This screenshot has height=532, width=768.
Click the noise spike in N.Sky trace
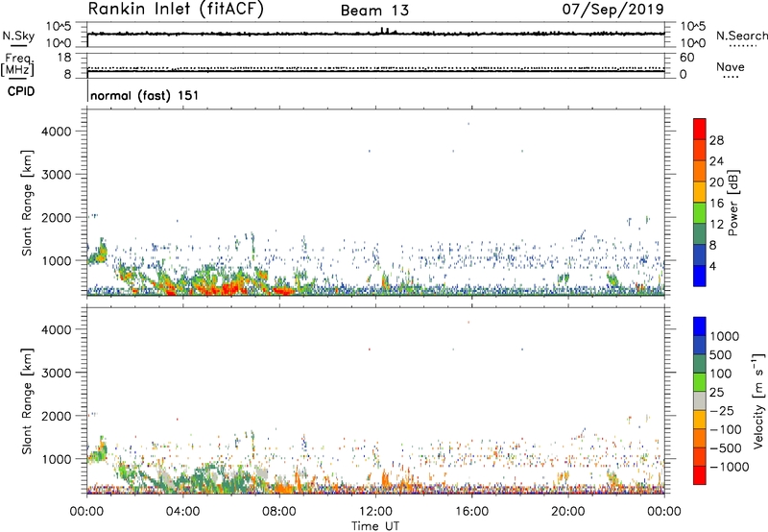click(385, 31)
